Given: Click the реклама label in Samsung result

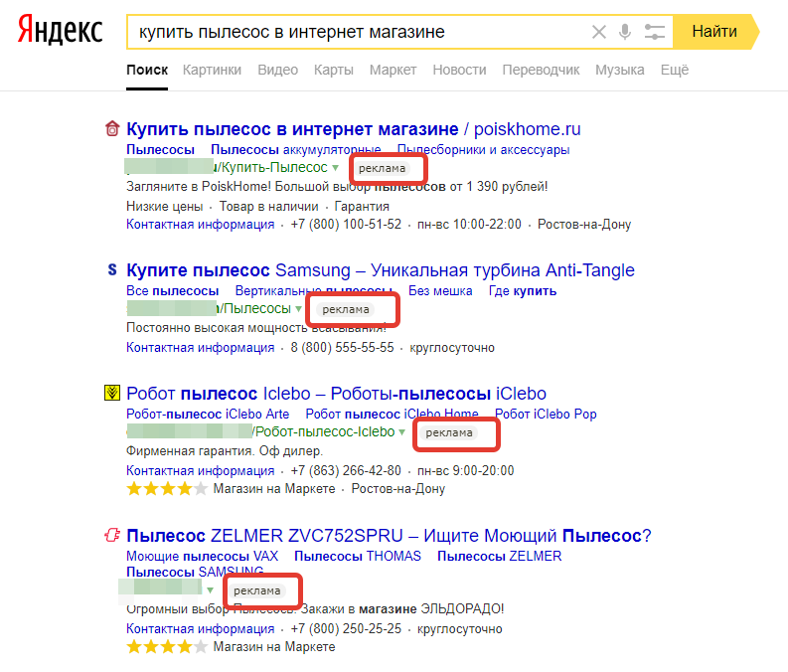Looking at the screenshot, I should pos(346,309).
